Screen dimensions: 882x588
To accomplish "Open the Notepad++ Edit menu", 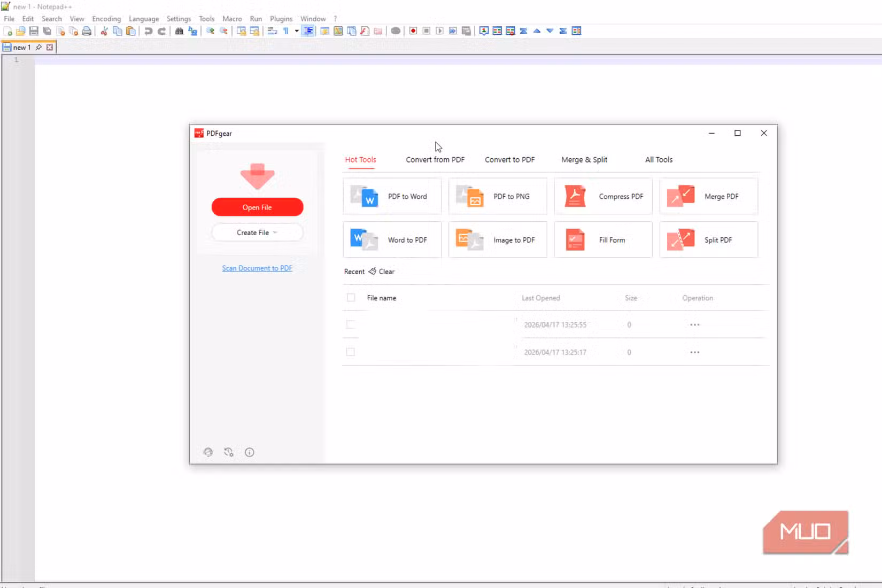I will [28, 19].
